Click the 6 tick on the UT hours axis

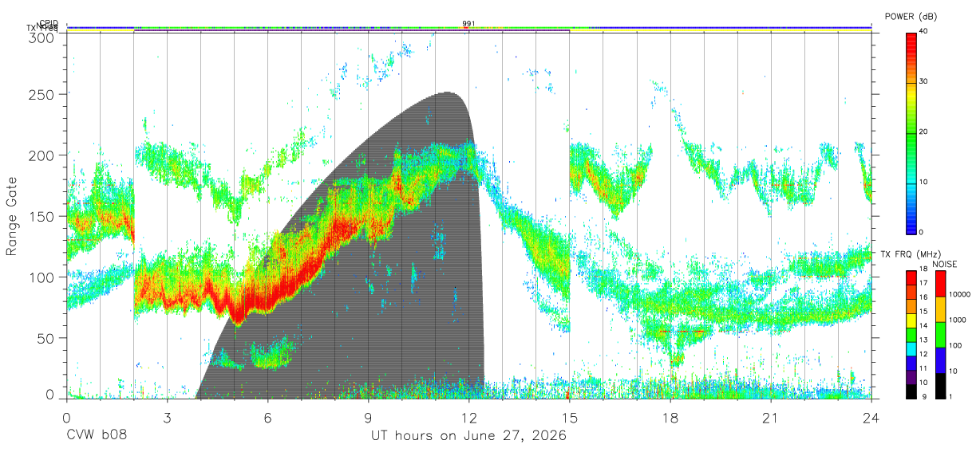[267, 417]
